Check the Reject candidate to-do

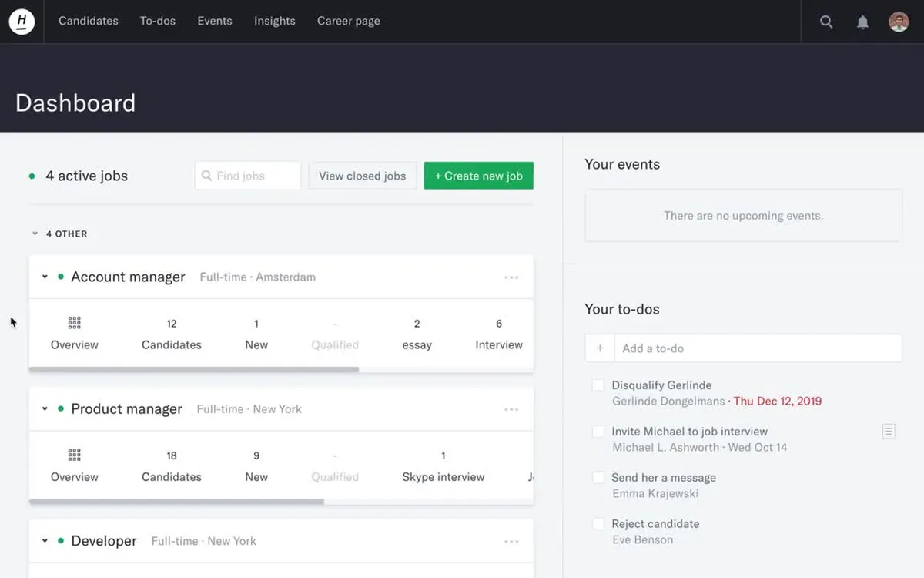598,524
